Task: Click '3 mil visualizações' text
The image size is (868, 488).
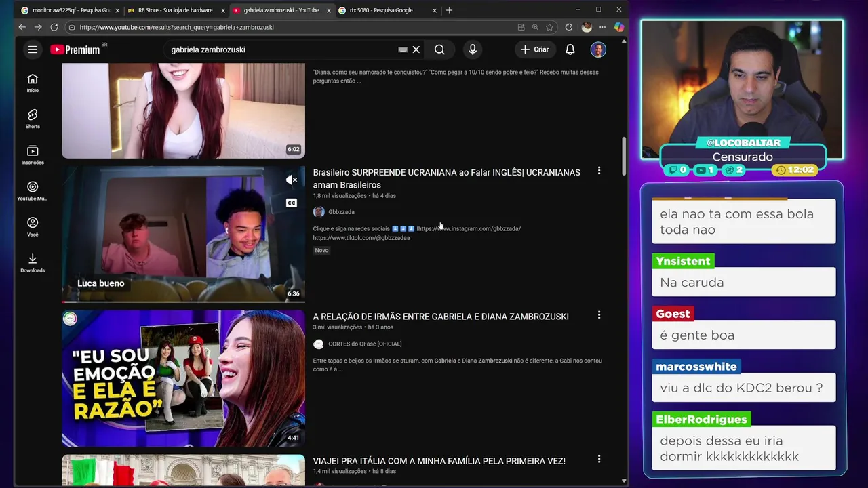Action: click(337, 327)
